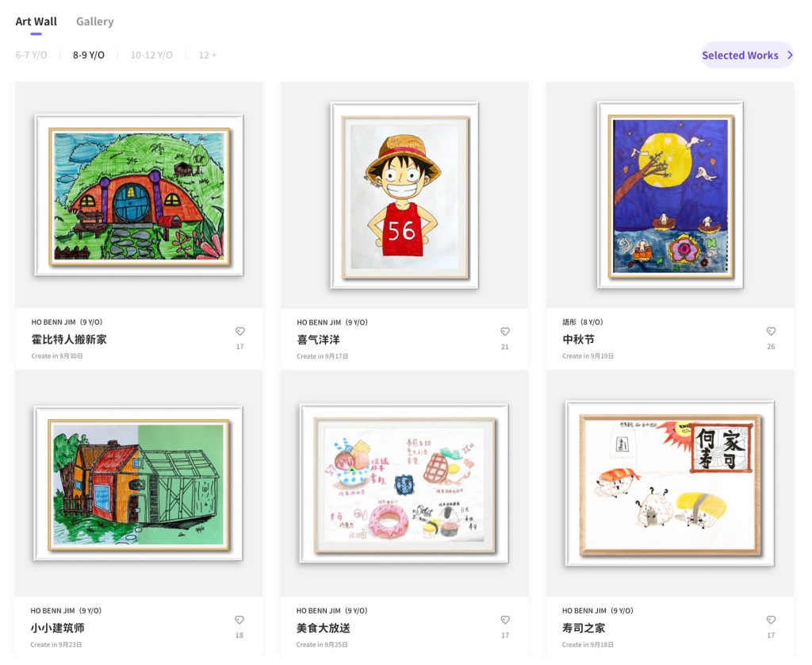The height and width of the screenshot is (665, 812).
Task: Open the Mid-Autumn moon painting thumbnail
Action: (671, 195)
